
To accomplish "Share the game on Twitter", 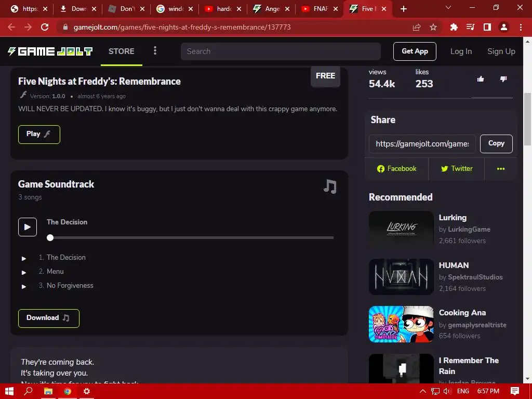I will coord(456,169).
